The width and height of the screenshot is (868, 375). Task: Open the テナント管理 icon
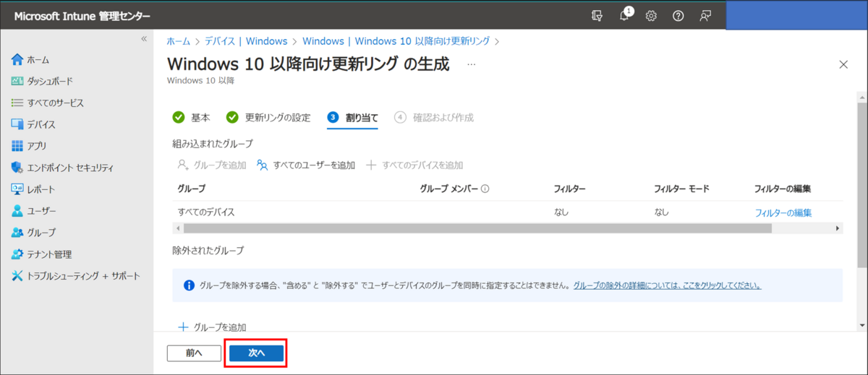coord(18,254)
